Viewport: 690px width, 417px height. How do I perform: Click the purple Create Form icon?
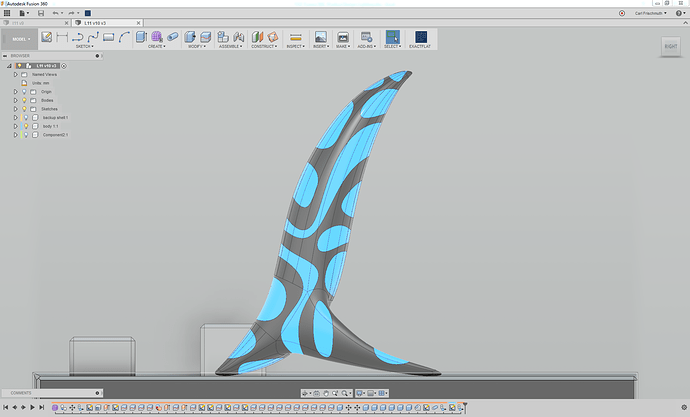[157, 37]
